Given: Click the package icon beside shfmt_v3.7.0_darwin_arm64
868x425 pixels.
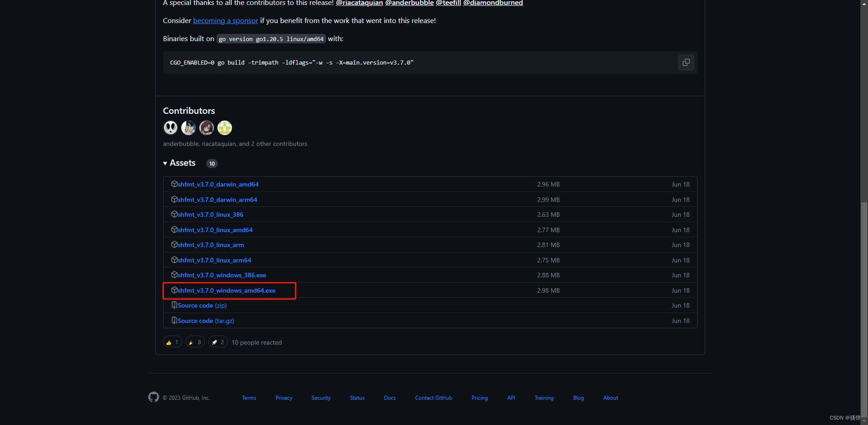Looking at the screenshot, I should 174,199.
